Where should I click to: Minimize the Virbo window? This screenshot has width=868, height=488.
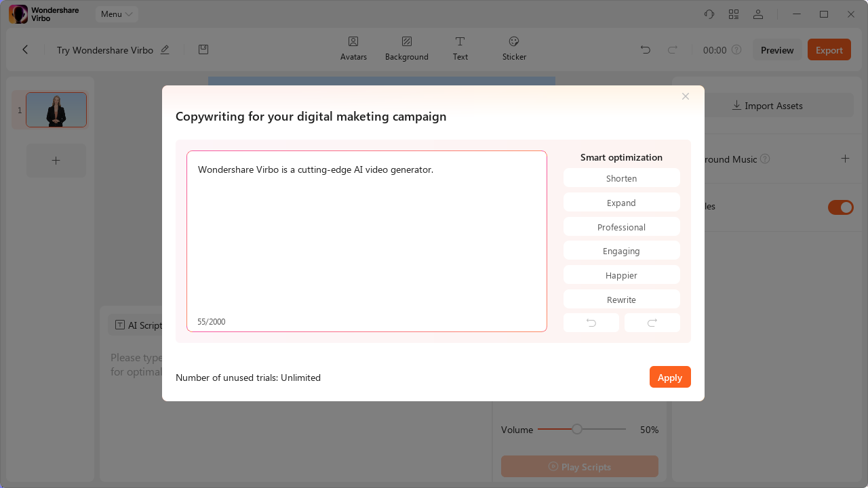(797, 14)
